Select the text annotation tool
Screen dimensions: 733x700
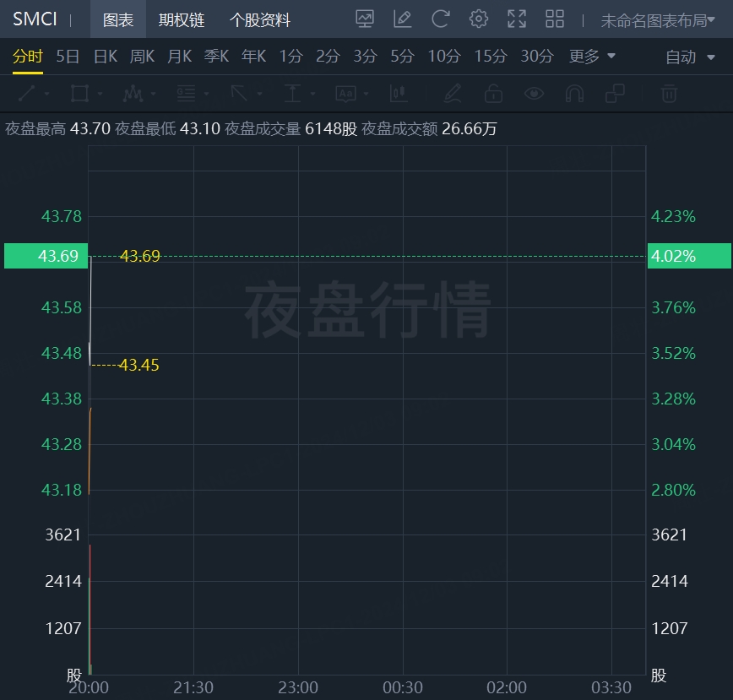pos(346,94)
